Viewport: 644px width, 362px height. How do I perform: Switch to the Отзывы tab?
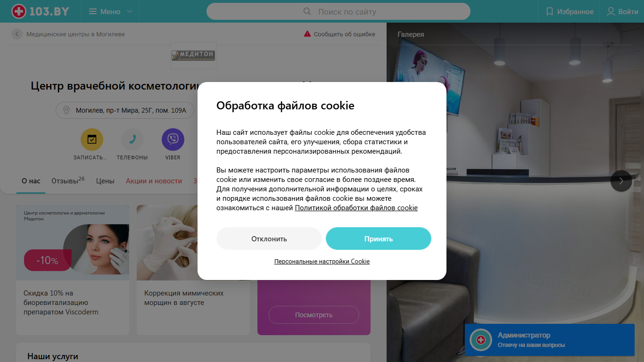pos(68,181)
